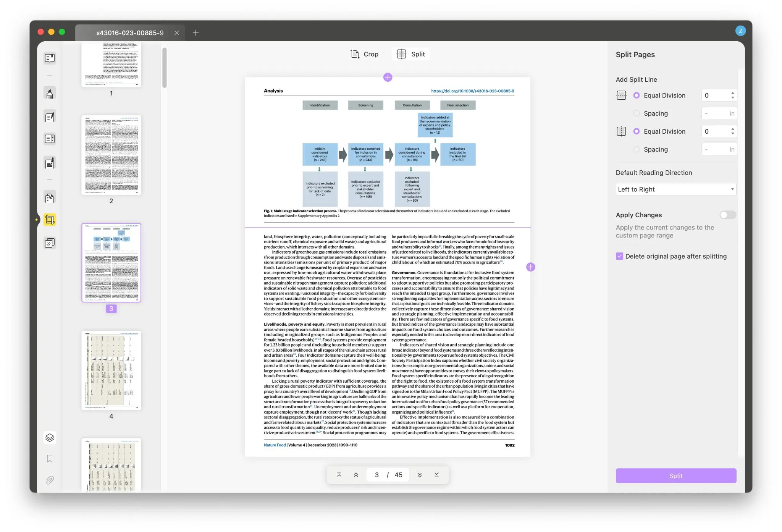The height and width of the screenshot is (532, 782).
Task: Click the top Equal Division stepper increment arrow
Action: click(x=733, y=93)
